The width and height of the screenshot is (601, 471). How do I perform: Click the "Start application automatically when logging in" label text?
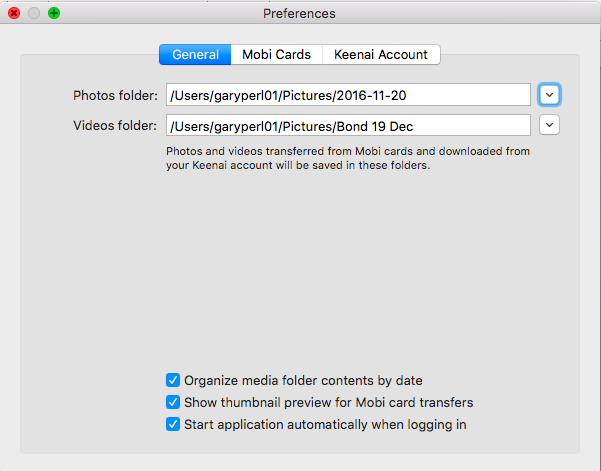(325, 425)
